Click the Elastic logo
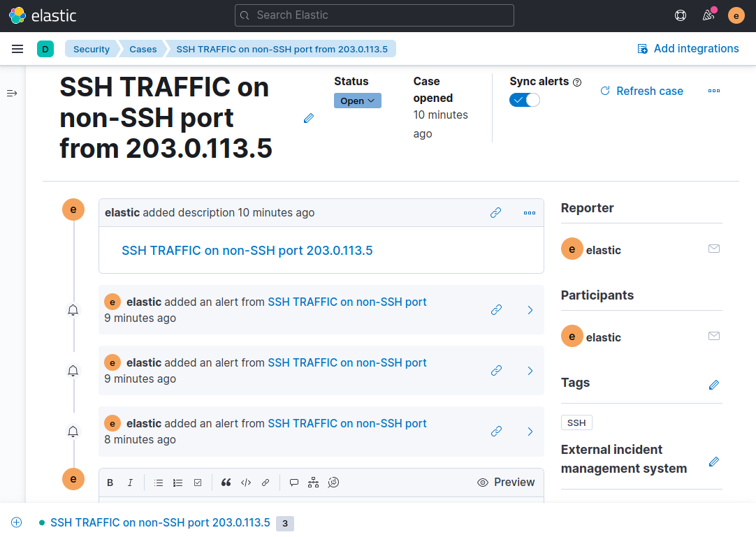756x537 pixels. [43, 15]
